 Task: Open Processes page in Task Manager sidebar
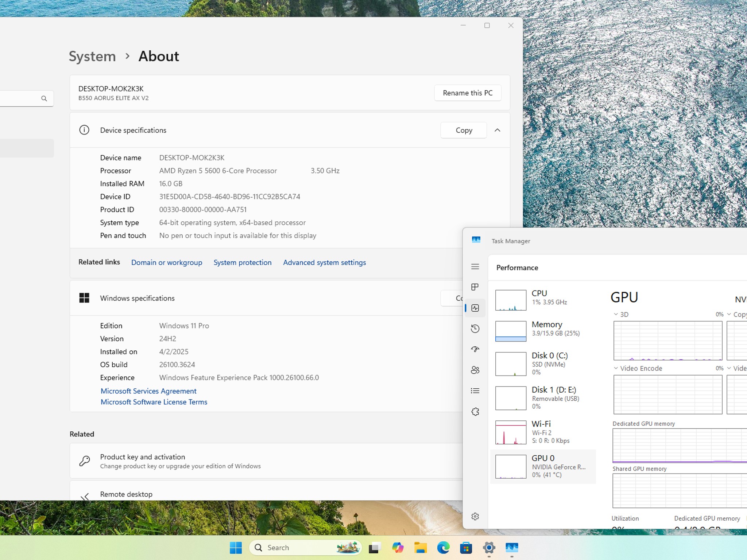pos(475,287)
